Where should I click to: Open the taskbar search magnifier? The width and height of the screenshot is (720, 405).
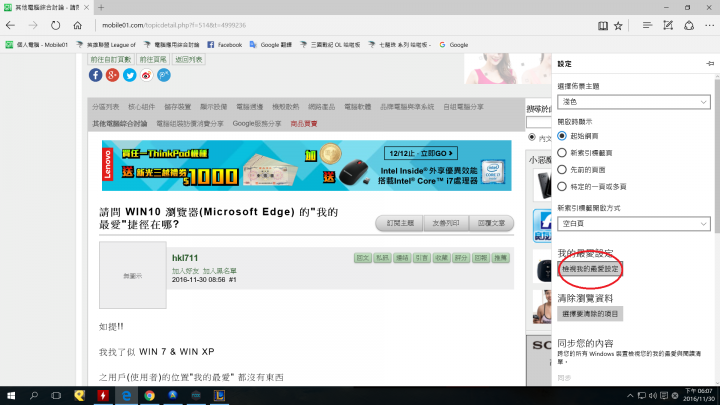[x=34, y=395]
